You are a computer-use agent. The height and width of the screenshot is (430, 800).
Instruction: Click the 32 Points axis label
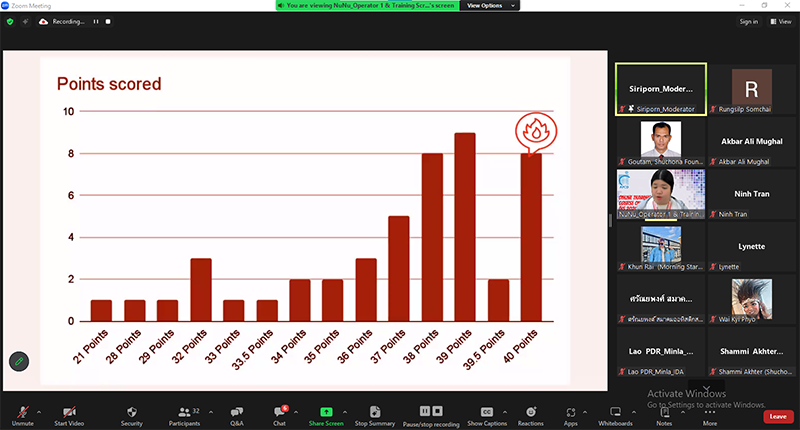coord(189,346)
